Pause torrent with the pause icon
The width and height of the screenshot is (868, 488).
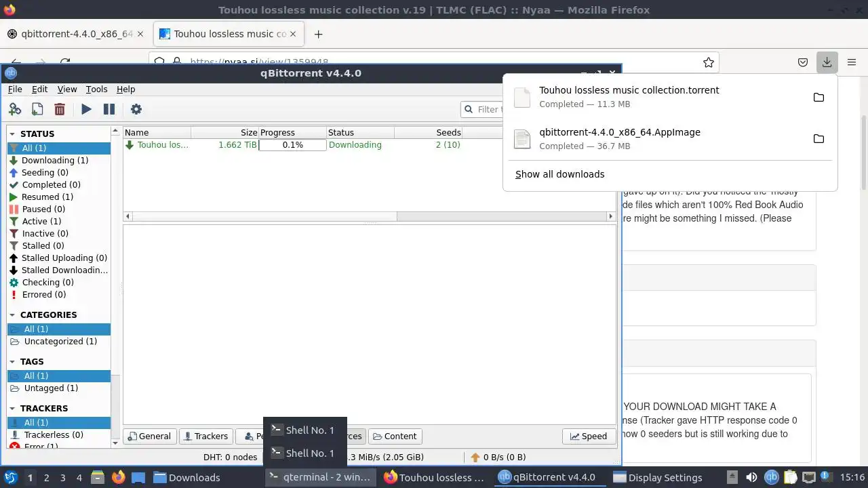pyautogui.click(x=108, y=109)
